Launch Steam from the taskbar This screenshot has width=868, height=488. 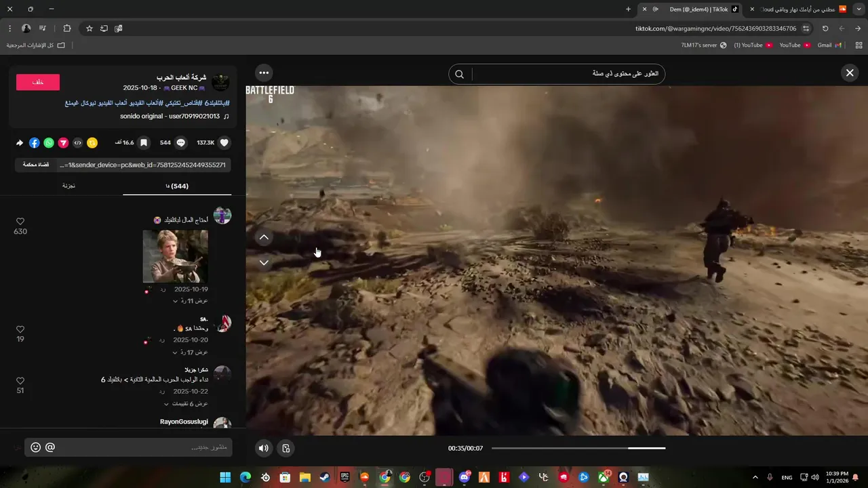pyautogui.click(x=325, y=477)
